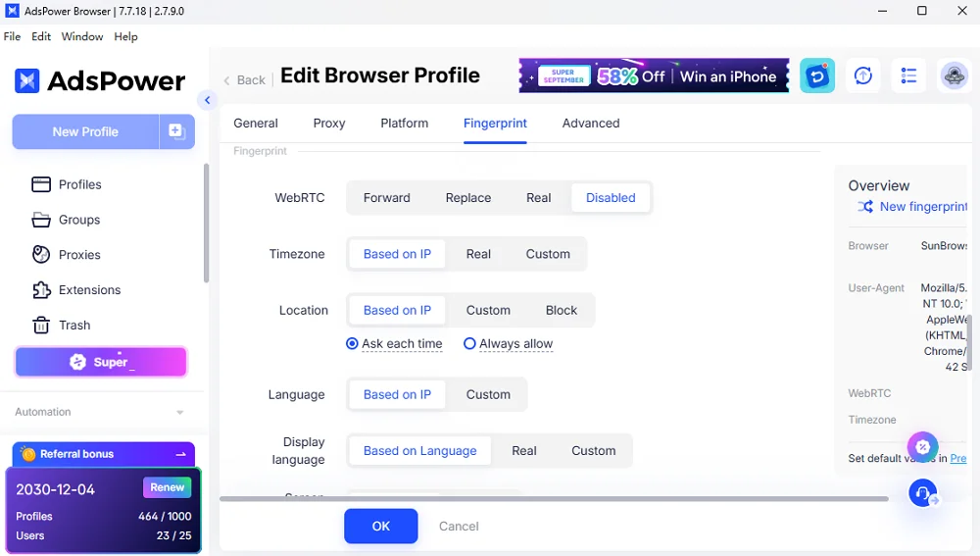Select the Ask each time radio option
This screenshot has height=556, width=980.
coord(353,344)
